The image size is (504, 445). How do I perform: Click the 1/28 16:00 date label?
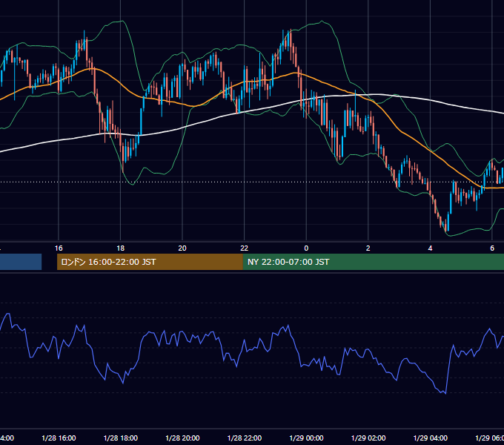pos(59,438)
